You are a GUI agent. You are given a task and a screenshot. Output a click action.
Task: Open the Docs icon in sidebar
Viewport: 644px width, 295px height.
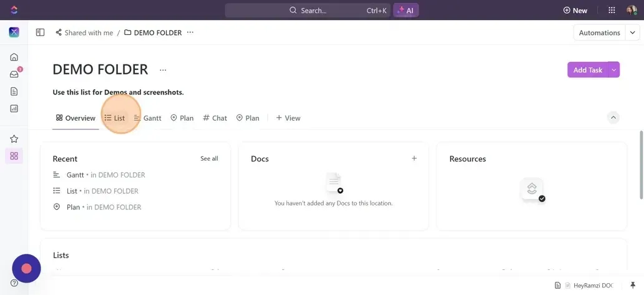14,91
